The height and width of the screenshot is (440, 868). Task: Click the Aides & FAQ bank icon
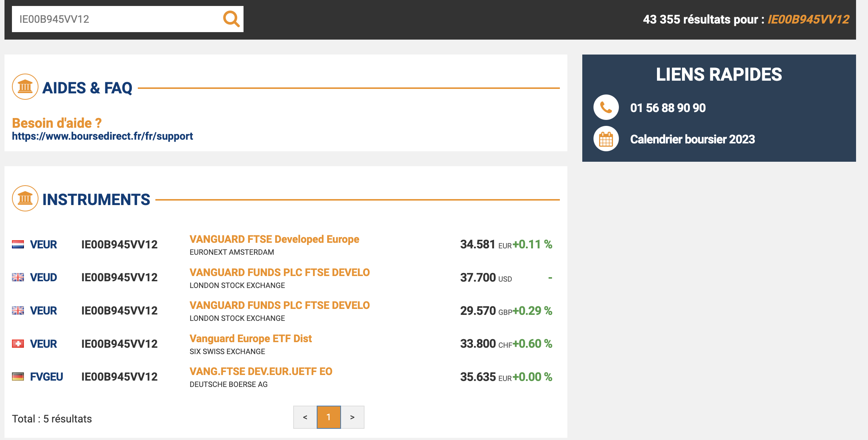pyautogui.click(x=25, y=87)
